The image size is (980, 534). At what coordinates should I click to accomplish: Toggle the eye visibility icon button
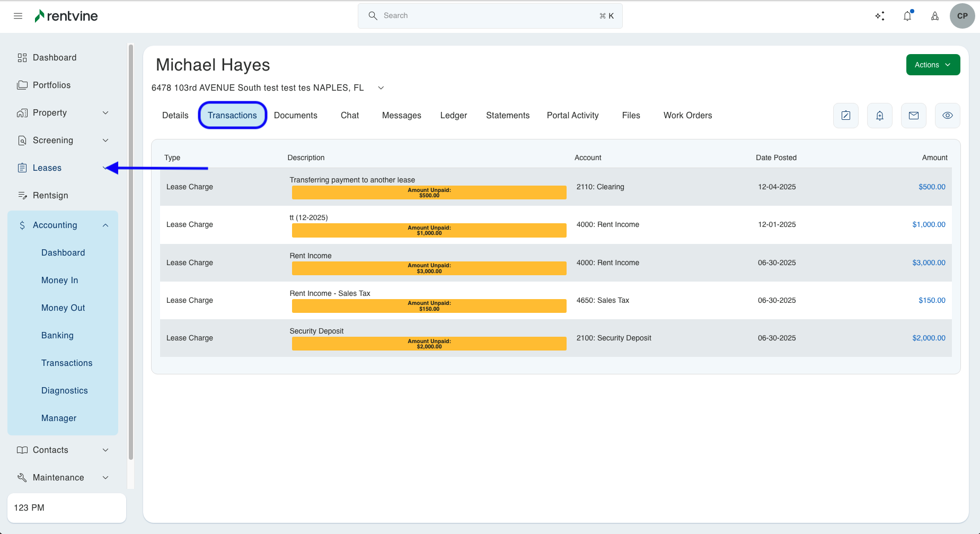[948, 116]
